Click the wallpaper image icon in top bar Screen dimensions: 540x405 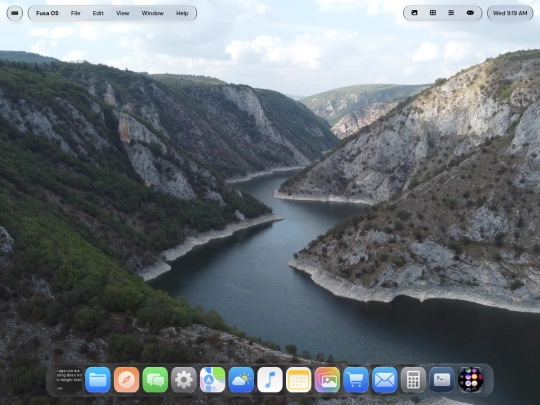[415, 13]
